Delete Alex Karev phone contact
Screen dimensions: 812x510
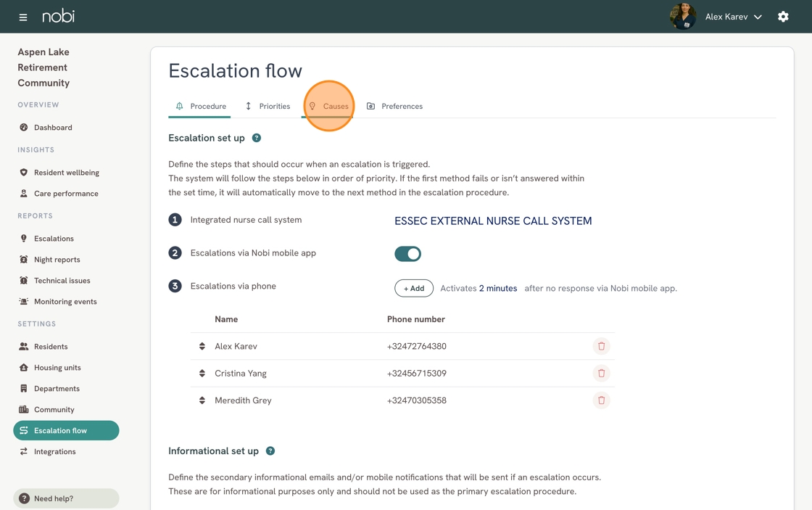click(601, 346)
